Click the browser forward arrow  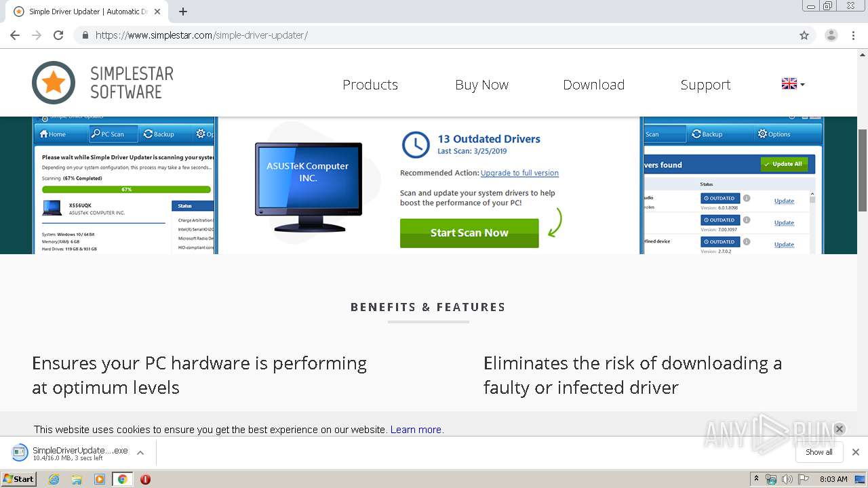(x=37, y=35)
